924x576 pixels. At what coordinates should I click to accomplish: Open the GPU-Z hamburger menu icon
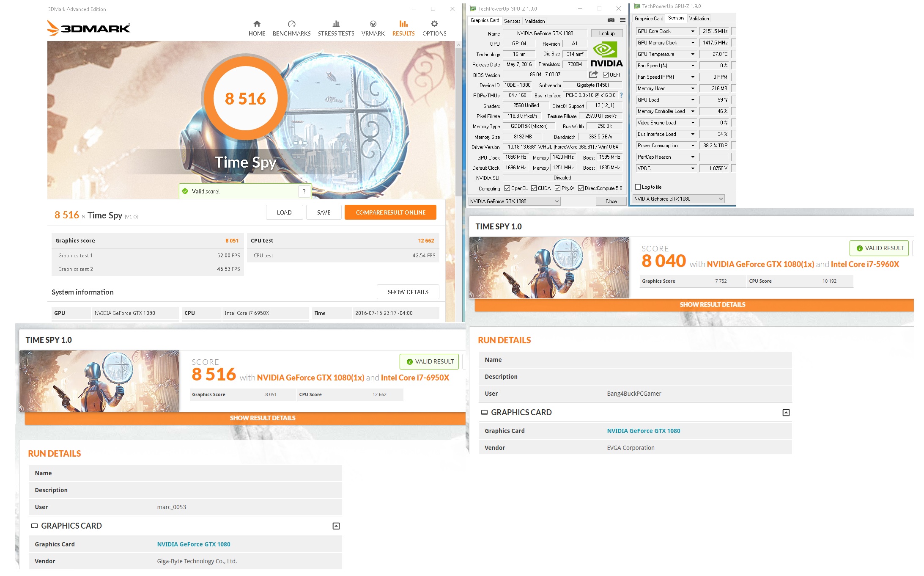pos(622,20)
